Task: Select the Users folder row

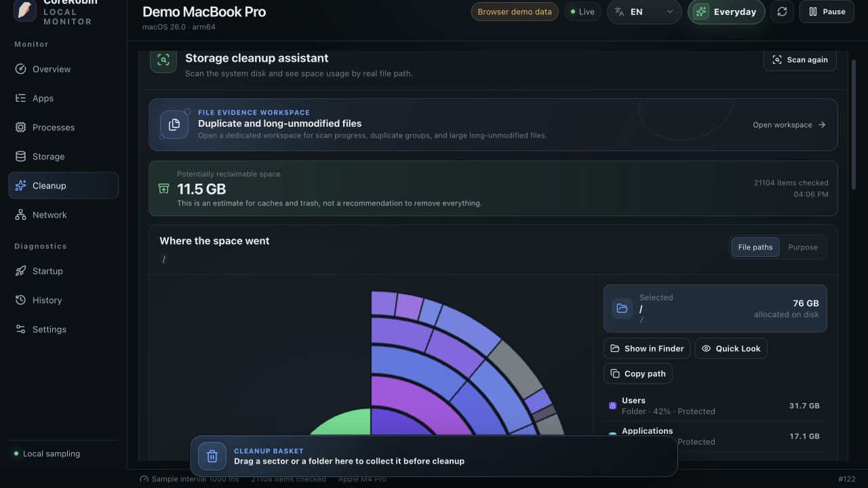Action: pyautogui.click(x=714, y=406)
